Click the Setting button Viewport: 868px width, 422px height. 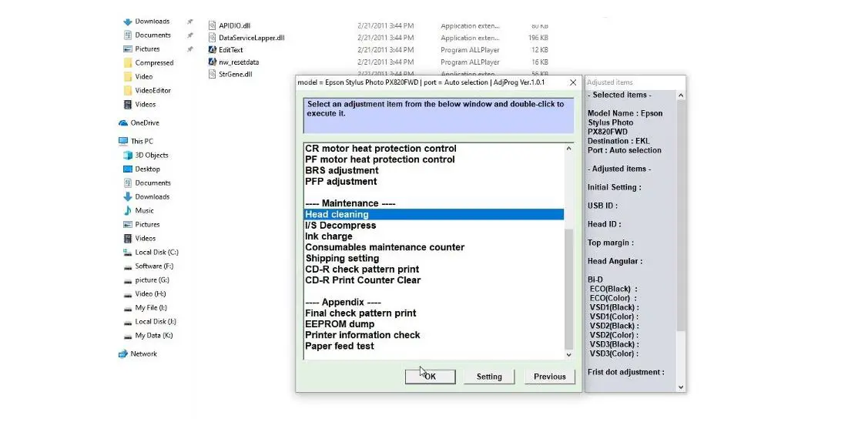[x=489, y=377]
